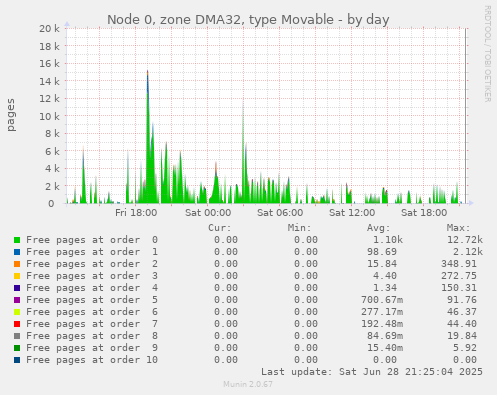The image size is (497, 395).
Task: Click the 'Sat 12:00' time label
Action: (x=352, y=213)
